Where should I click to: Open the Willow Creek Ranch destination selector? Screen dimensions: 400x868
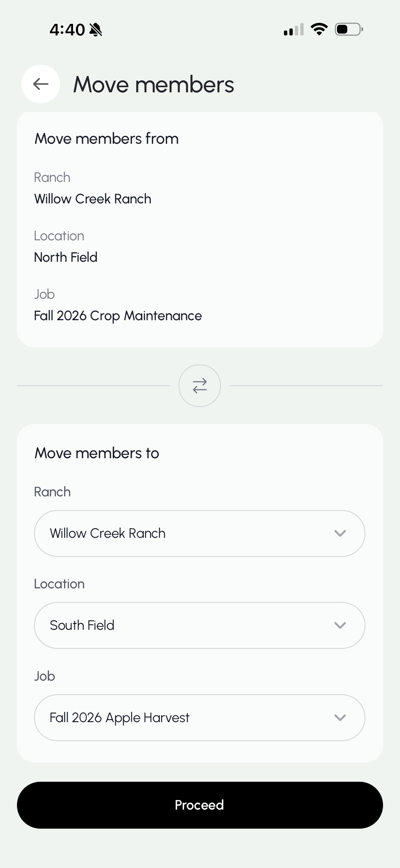click(200, 533)
